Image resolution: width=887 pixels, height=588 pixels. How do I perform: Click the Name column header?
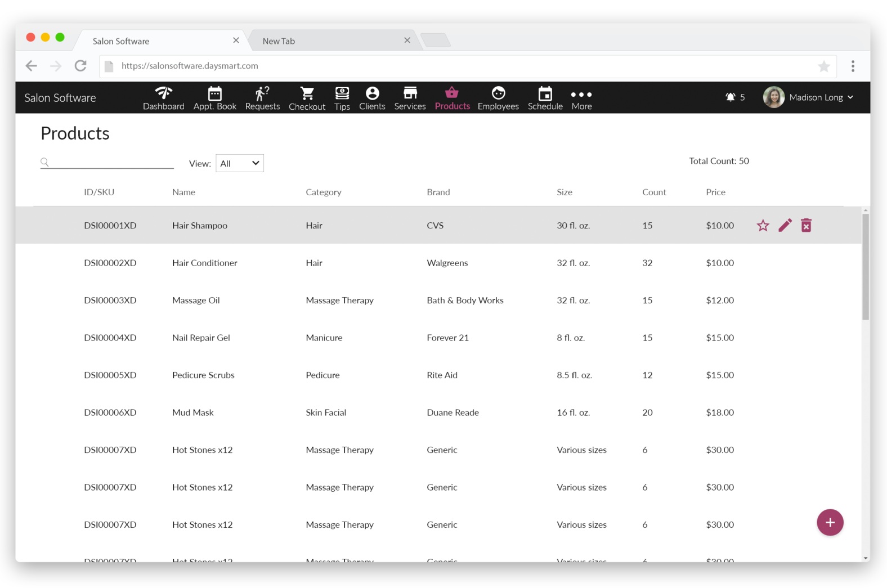tap(183, 192)
